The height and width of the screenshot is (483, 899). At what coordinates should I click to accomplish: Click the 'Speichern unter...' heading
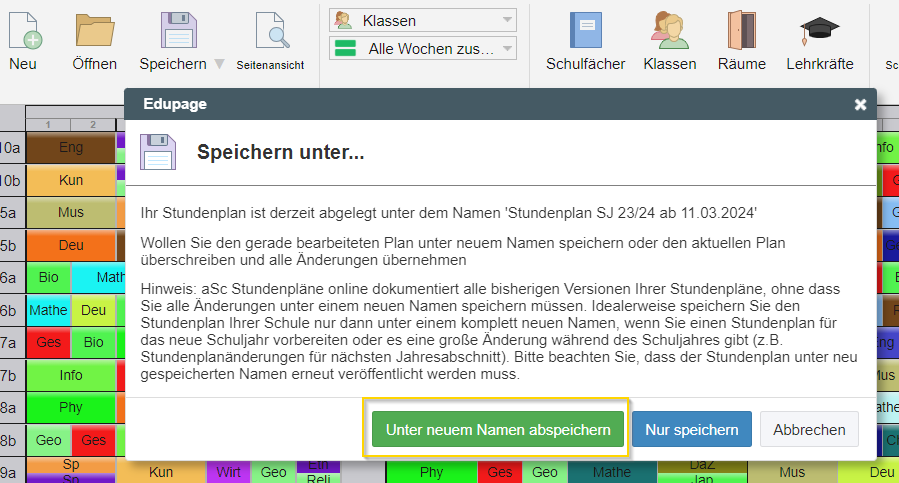coord(280,152)
